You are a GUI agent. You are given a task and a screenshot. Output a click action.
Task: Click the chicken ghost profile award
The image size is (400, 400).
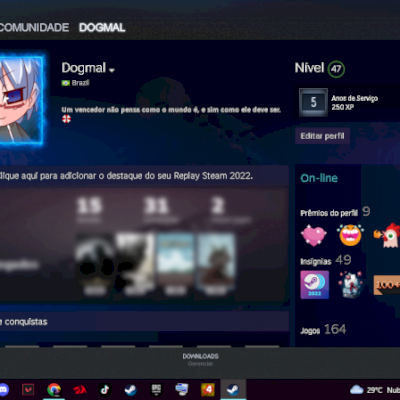click(x=388, y=235)
